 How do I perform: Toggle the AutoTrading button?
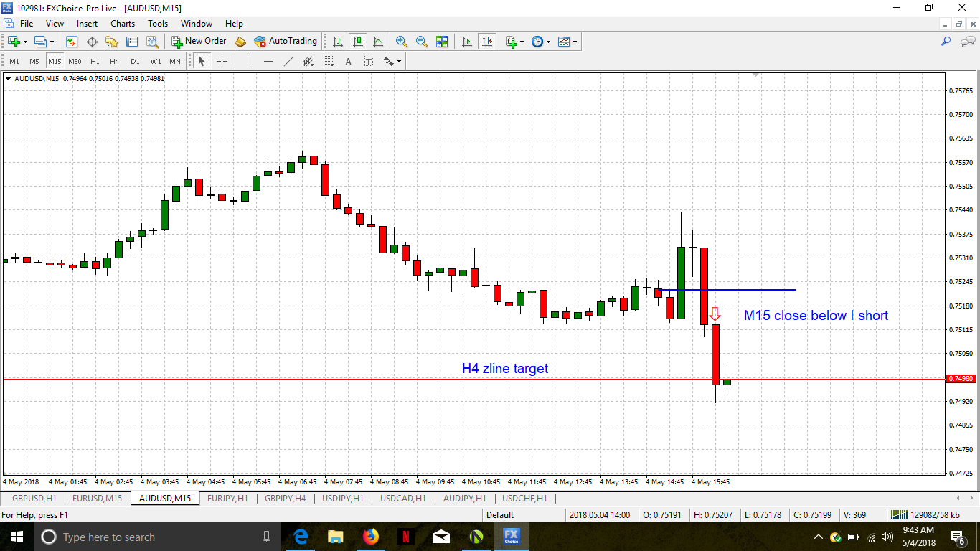point(286,42)
